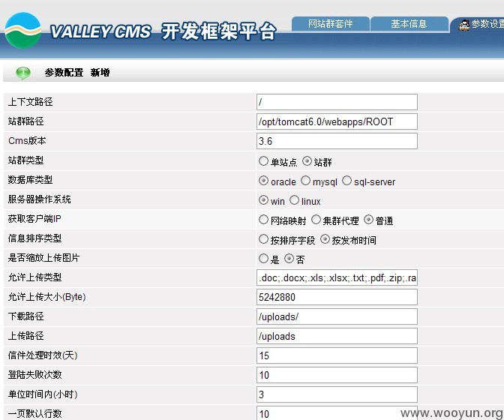Choose oracle as database type
The height and width of the screenshot is (420, 504).
coord(263,181)
